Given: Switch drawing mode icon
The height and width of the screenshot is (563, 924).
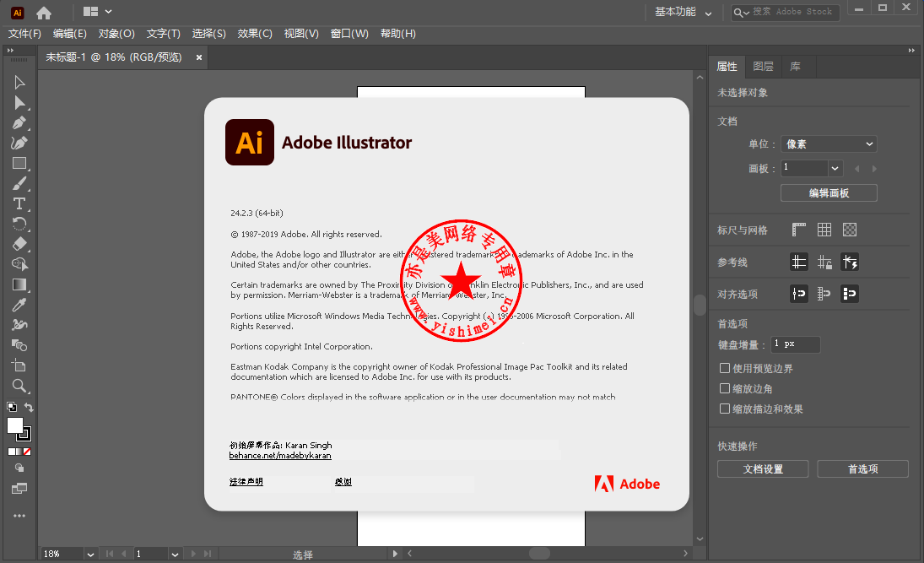Looking at the screenshot, I should (19, 468).
